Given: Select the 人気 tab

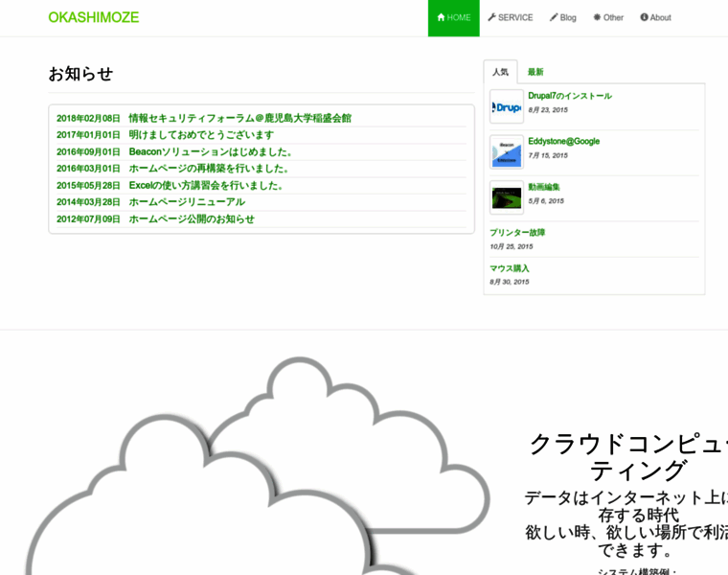Looking at the screenshot, I should 500,72.
